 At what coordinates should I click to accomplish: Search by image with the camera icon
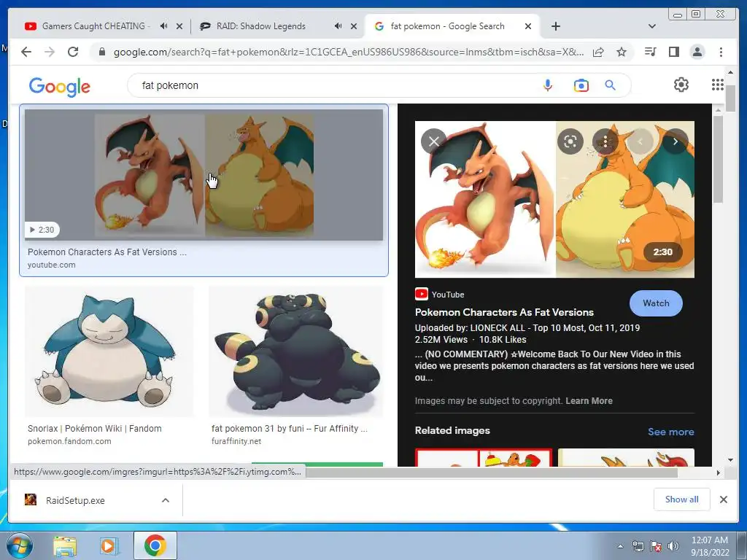(581, 85)
